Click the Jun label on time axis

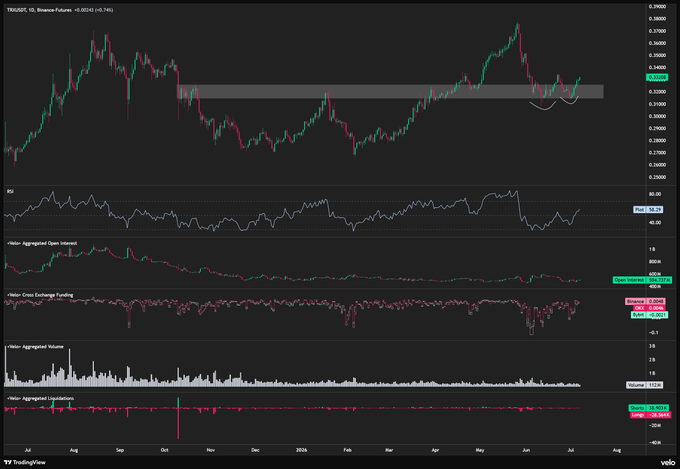526,450
